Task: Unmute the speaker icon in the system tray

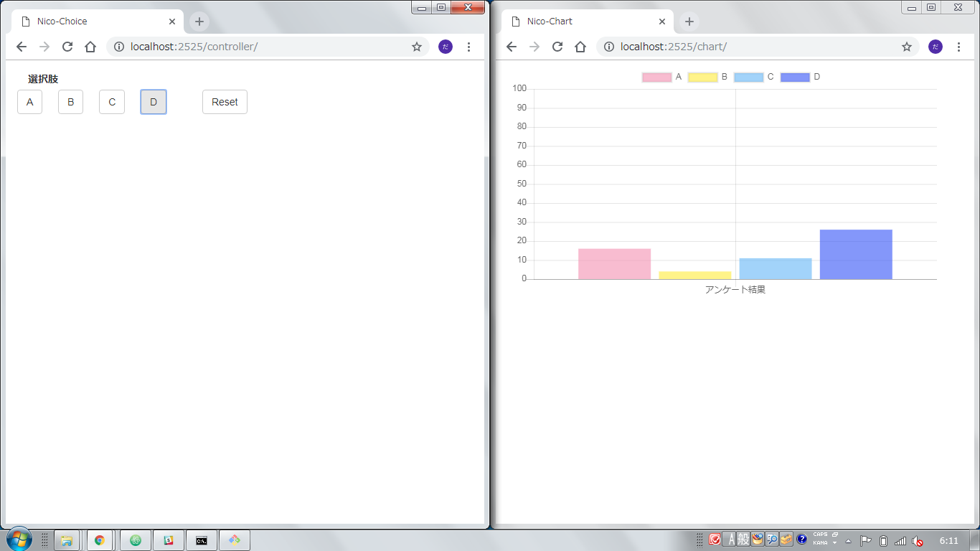Action: click(x=918, y=542)
